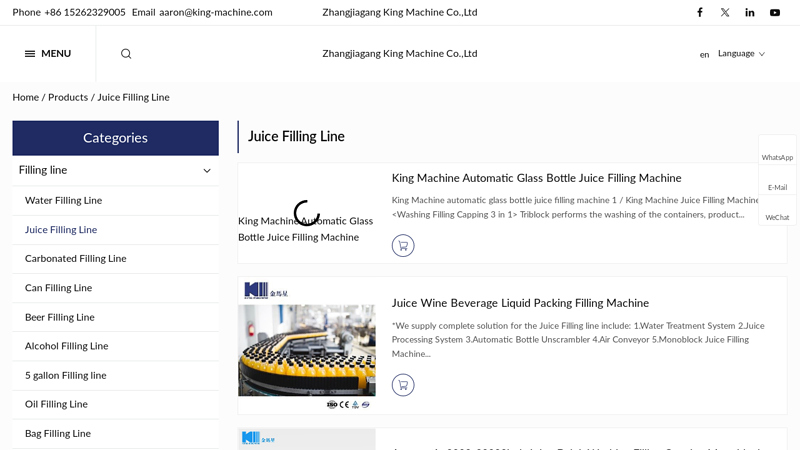Click Zhangjiagang King Machine site title in header
The image size is (800, 450).
tap(399, 54)
